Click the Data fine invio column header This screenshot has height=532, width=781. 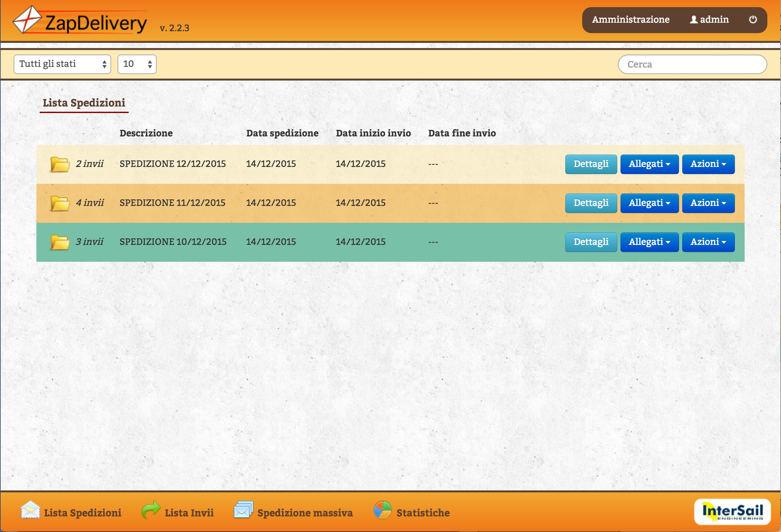coord(462,133)
